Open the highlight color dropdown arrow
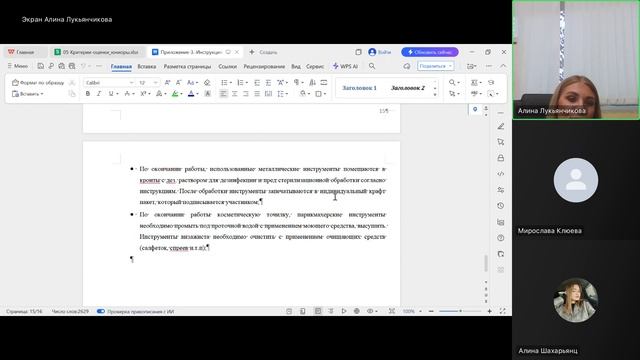The height and width of the screenshot is (360, 640). click(x=181, y=94)
